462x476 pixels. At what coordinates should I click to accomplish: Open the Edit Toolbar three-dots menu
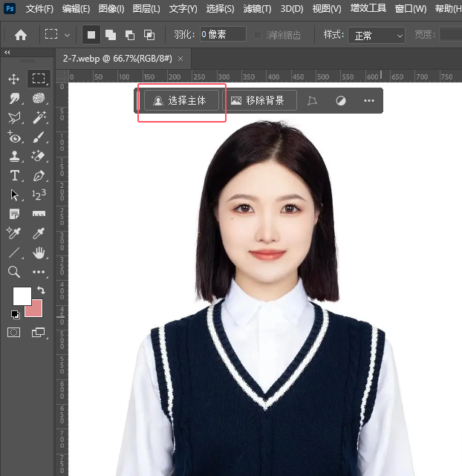pyautogui.click(x=39, y=272)
